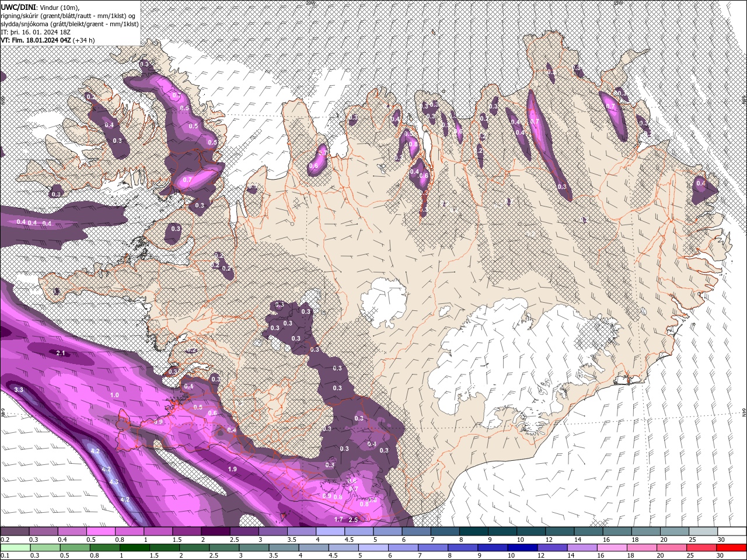747x560 pixels.
Task: Click the 1.7 precipitation value on the map
Action: pos(338,519)
